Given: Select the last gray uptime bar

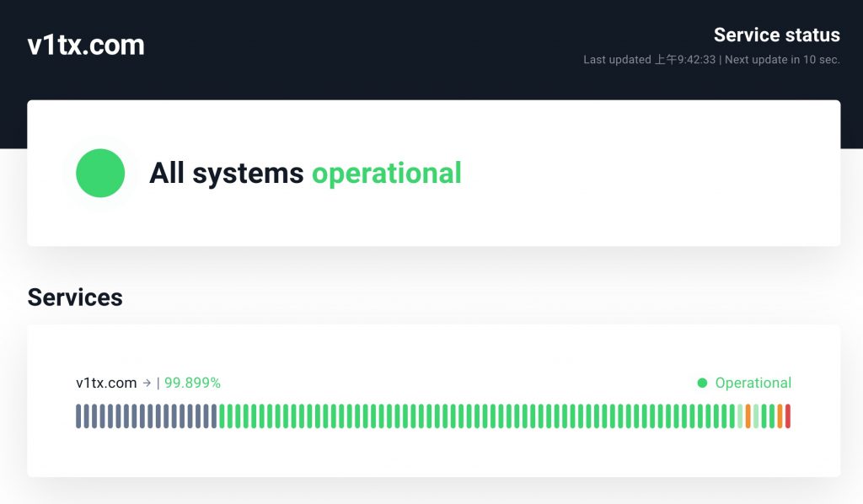Looking at the screenshot, I should pos(214,416).
